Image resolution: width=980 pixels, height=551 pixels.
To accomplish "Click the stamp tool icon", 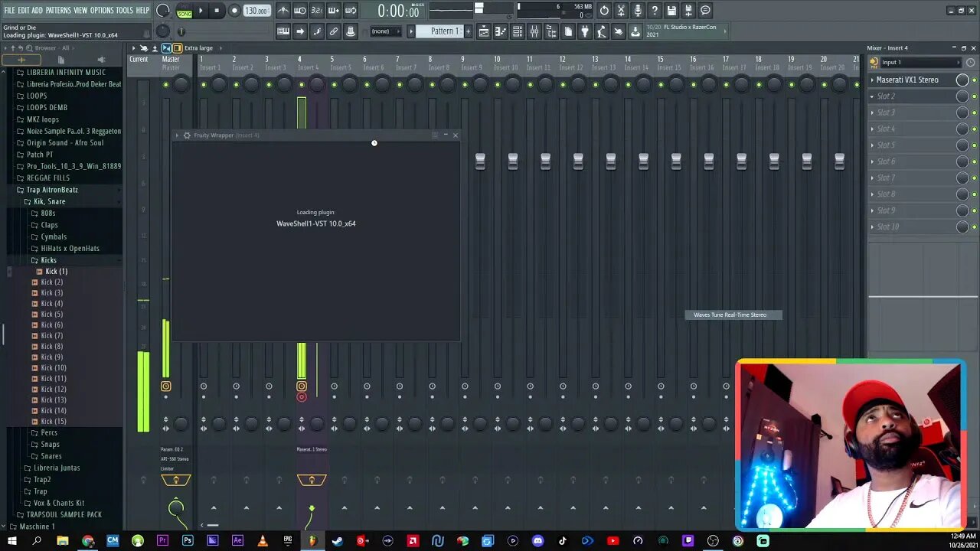I will [x=351, y=31].
